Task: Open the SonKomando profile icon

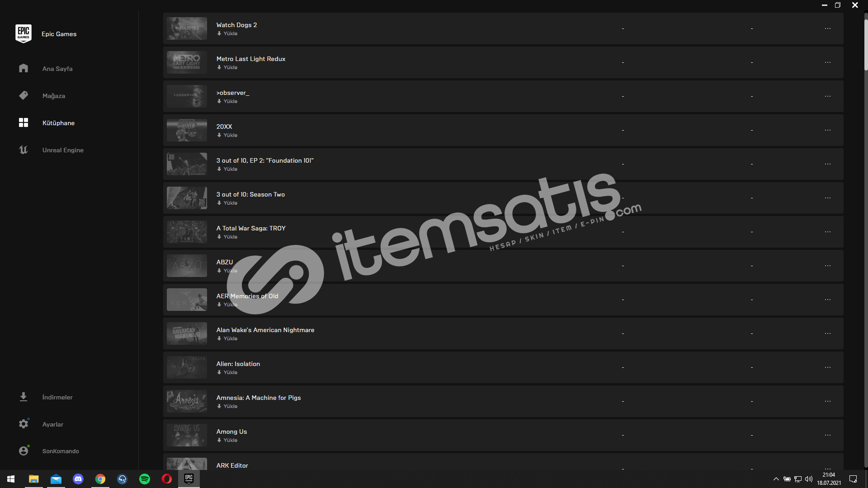Action: click(x=24, y=450)
